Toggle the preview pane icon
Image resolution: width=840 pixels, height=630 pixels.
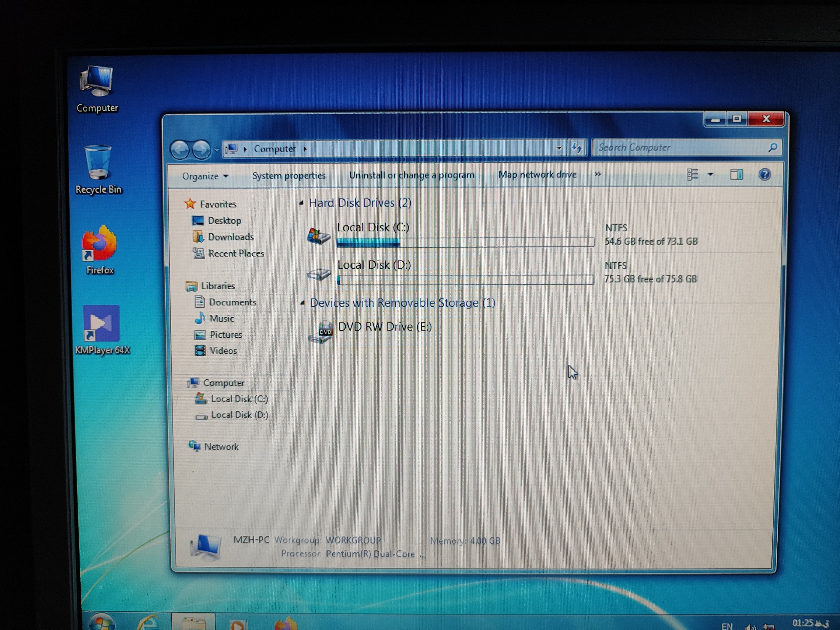736,175
